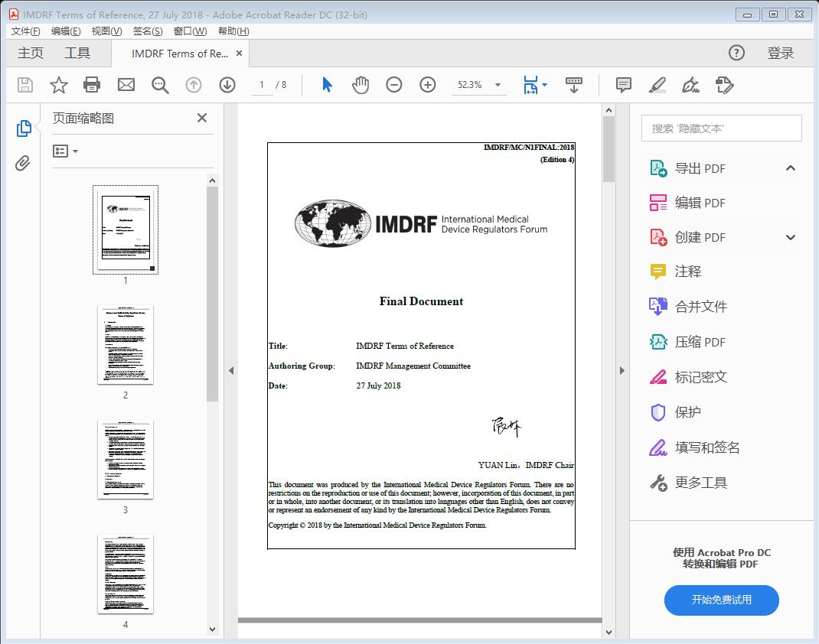
Task: Click the 开始免费试用 button
Action: point(721,600)
